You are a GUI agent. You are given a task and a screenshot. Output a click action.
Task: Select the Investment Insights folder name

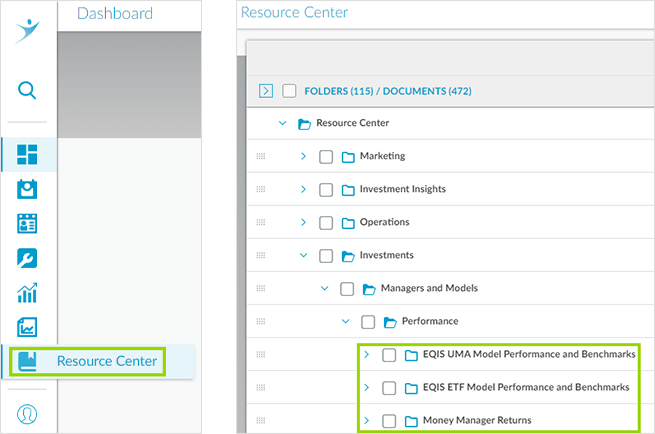coord(403,189)
